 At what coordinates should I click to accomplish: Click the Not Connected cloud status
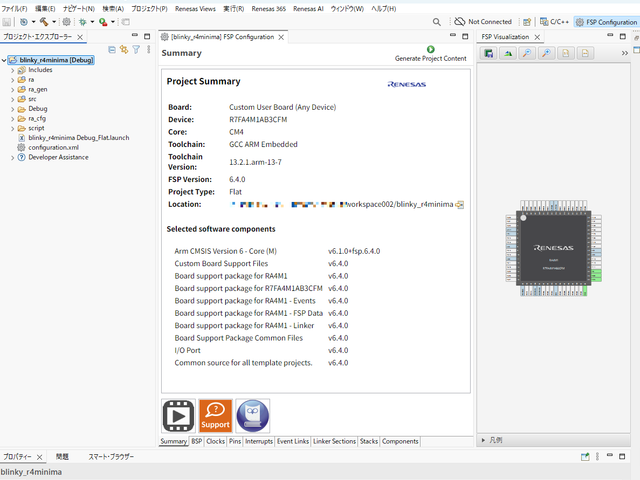(x=483, y=22)
